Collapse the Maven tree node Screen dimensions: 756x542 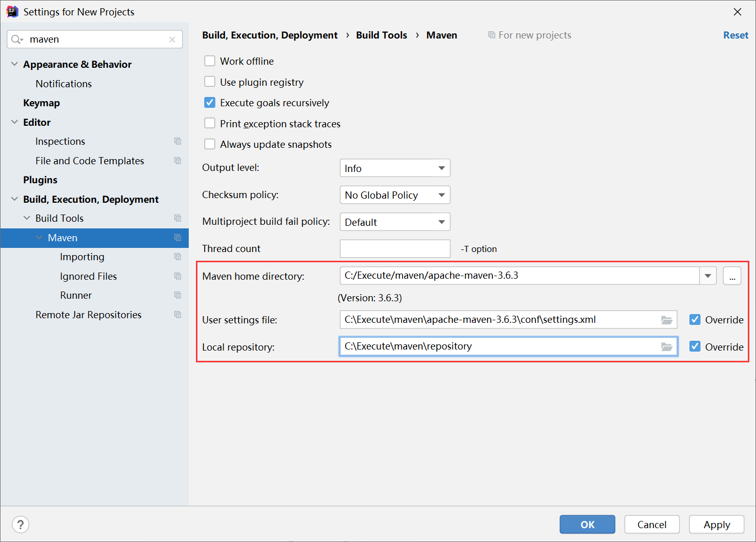39,238
